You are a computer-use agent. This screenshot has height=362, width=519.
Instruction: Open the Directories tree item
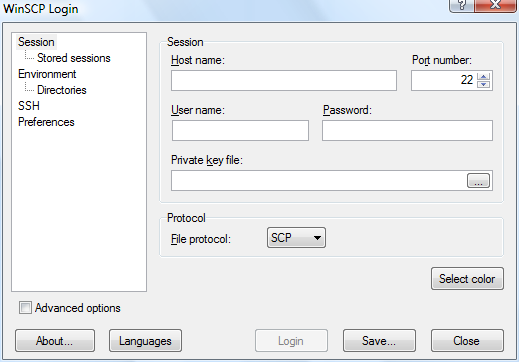(62, 90)
